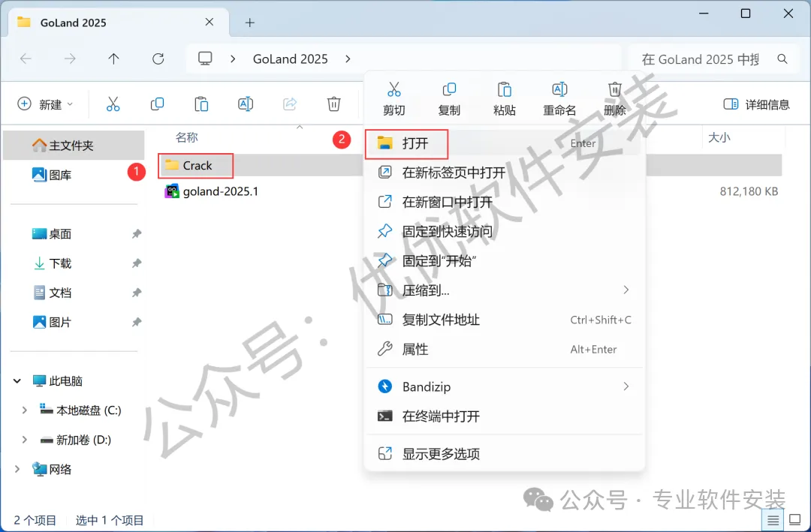Click the 812,180 KB size cell

(749, 191)
